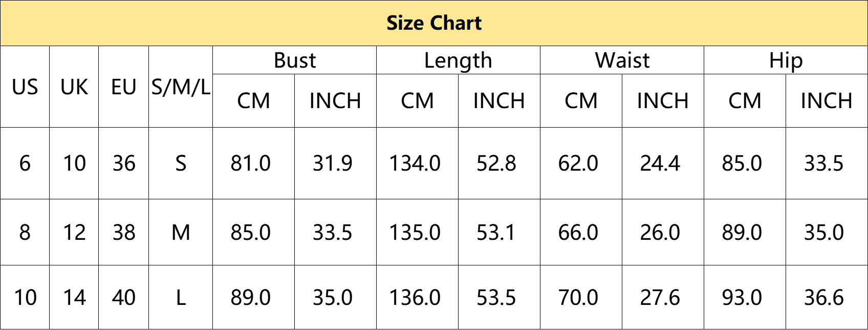Select the UK column header
The width and height of the screenshot is (868, 330).
click(x=74, y=87)
